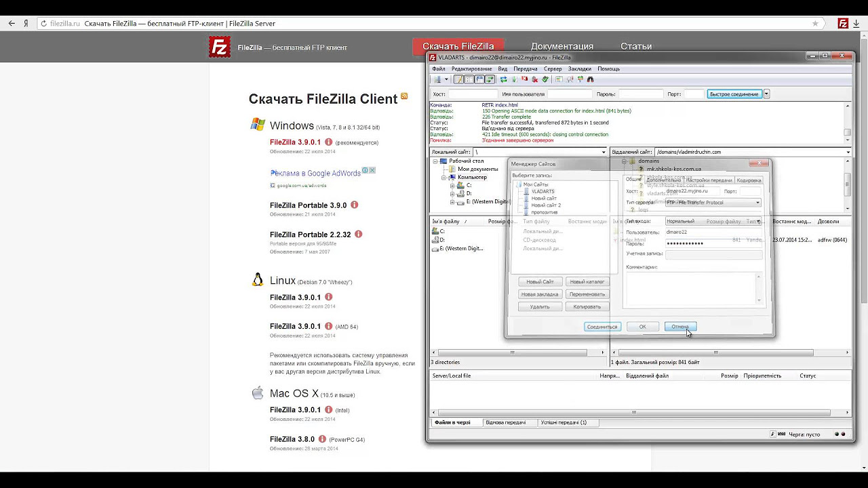
Task: Toggle synchronized browsing toolbar icon
Action: pos(580,79)
